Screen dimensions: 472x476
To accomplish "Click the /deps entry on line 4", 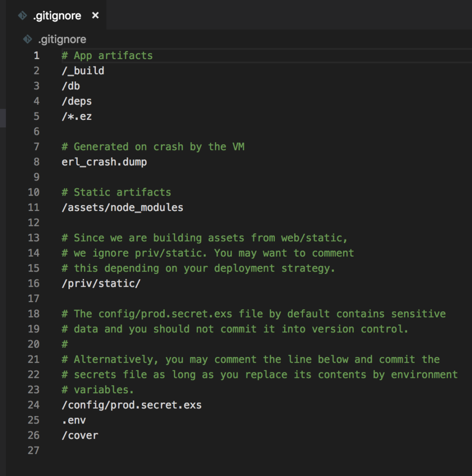I will [x=77, y=101].
